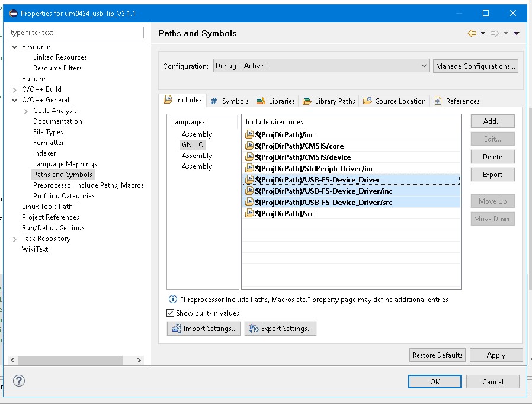This screenshot has width=532, height=405.
Task: Click the folder icon of ${ProjDirPath}/src entry
Action: click(x=249, y=214)
